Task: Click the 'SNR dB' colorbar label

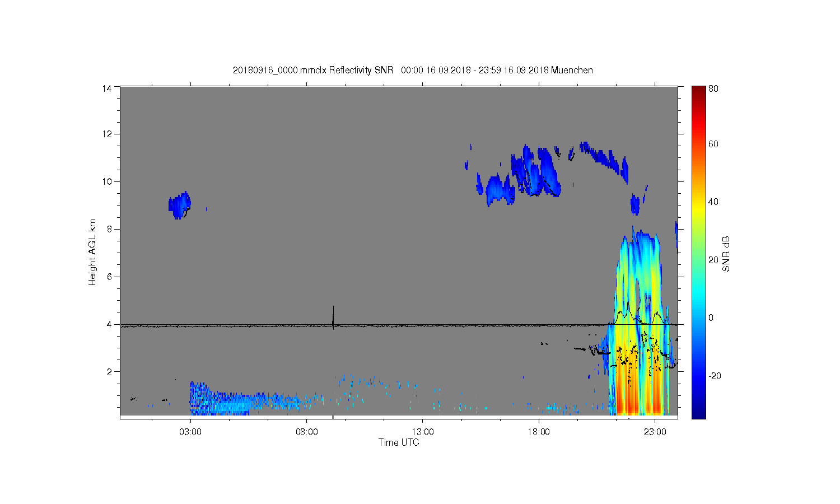Action: [726, 254]
